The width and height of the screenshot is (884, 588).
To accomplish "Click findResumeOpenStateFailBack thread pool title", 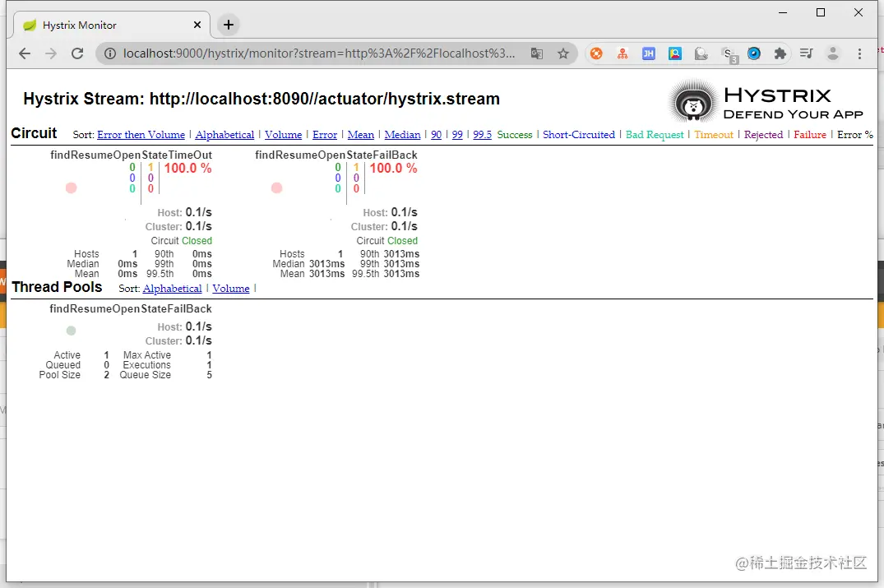I will pos(131,308).
